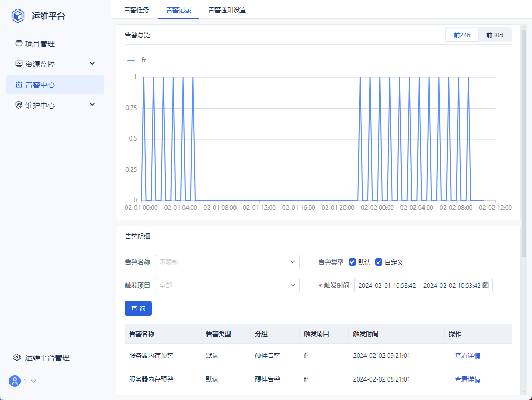Open the 触发项目 dropdown
The image size is (532, 400).
pyautogui.click(x=227, y=285)
